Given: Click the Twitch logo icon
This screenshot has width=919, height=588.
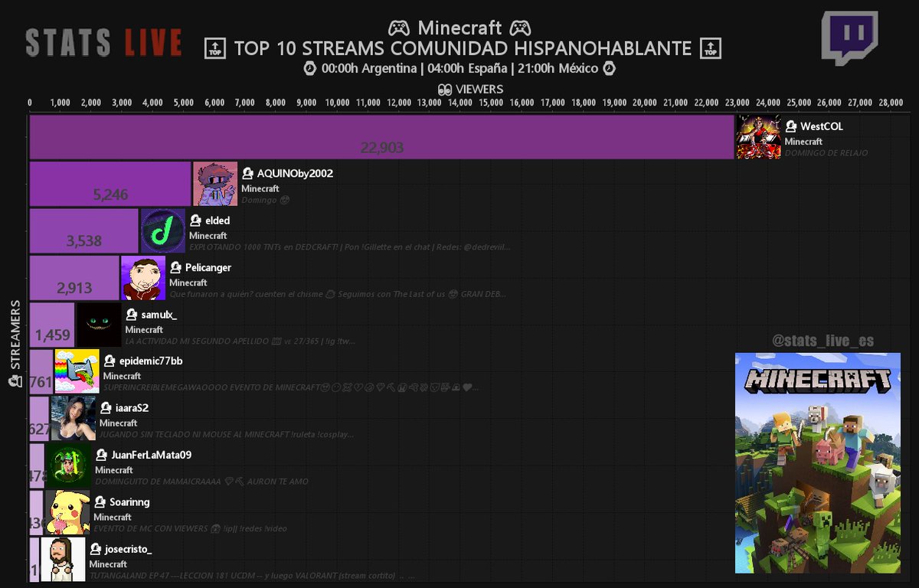Looking at the screenshot, I should click(x=849, y=38).
